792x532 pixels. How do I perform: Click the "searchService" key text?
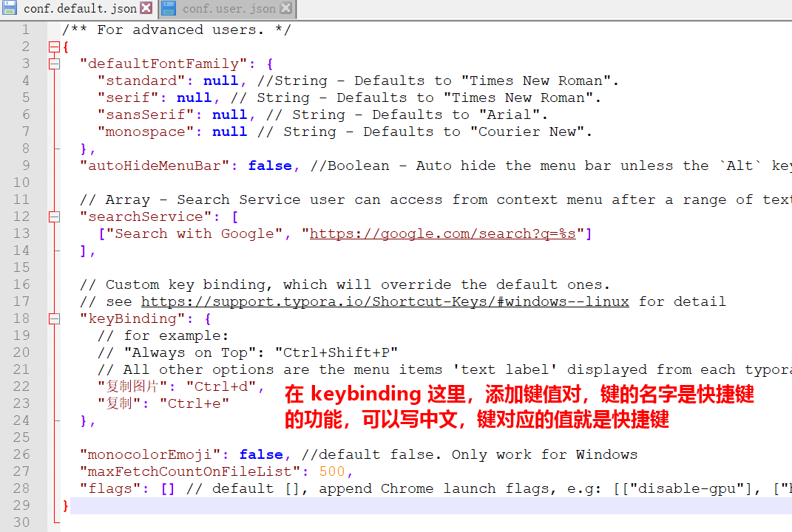[x=146, y=217]
